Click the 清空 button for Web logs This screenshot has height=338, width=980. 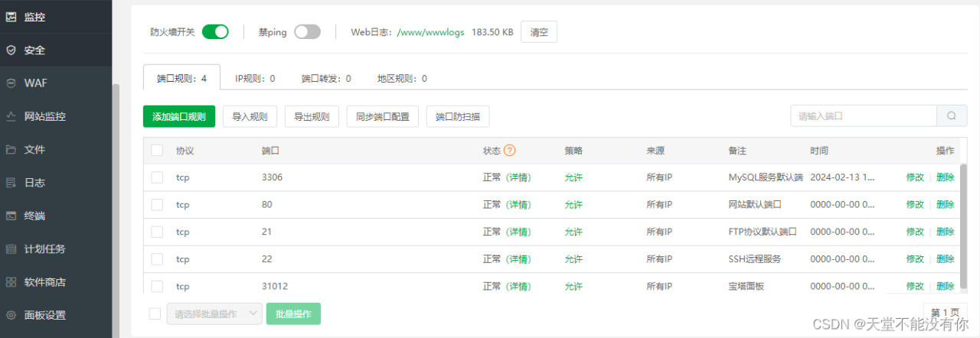539,32
